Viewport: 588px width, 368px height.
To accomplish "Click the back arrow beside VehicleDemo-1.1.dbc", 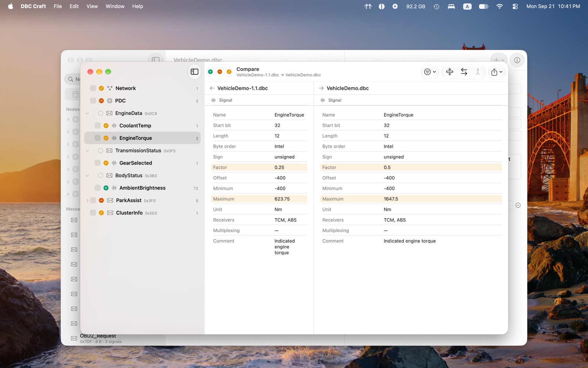I will click(212, 88).
